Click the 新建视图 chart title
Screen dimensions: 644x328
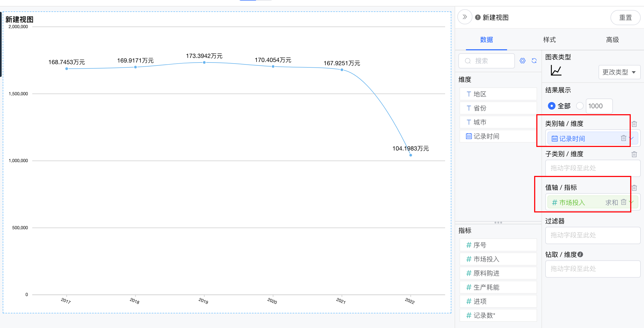click(19, 19)
